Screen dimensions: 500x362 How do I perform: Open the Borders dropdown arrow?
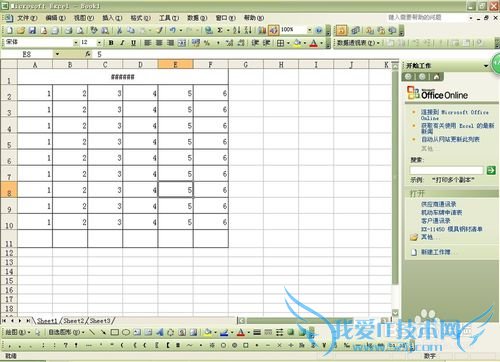(288, 43)
